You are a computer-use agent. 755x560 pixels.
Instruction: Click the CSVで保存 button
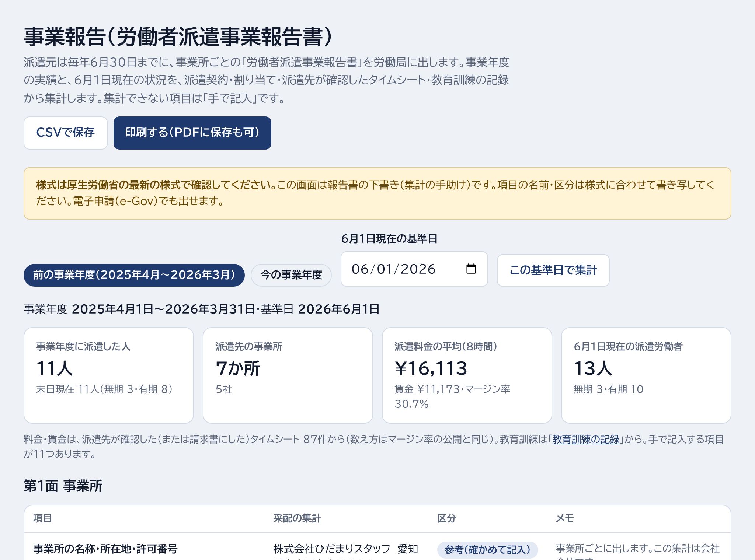pos(66,133)
